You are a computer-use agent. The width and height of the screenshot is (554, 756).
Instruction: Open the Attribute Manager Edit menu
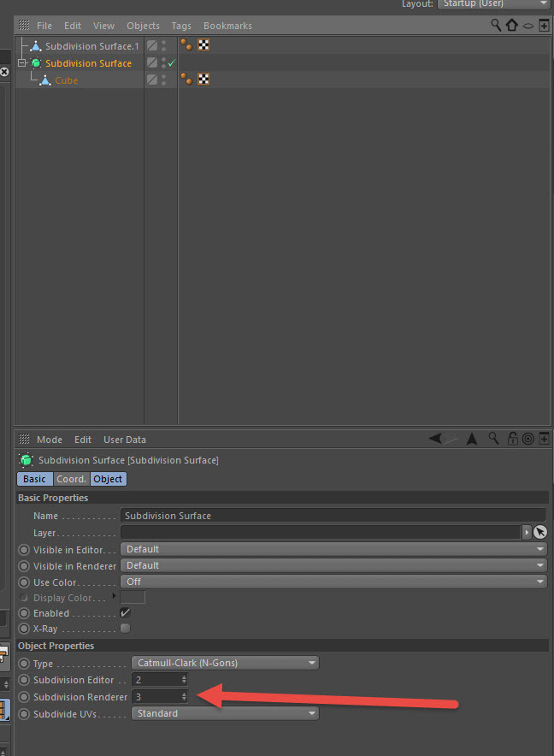[x=82, y=440]
